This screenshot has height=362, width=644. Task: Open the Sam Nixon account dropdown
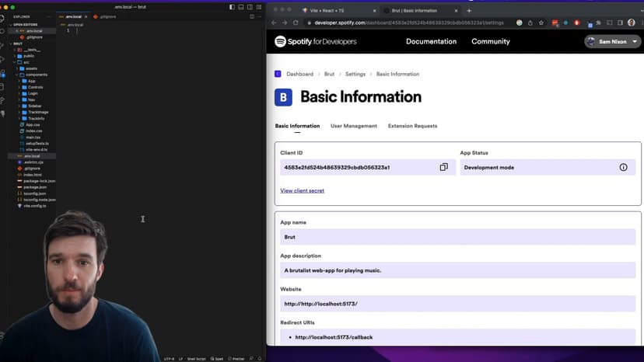coord(613,42)
